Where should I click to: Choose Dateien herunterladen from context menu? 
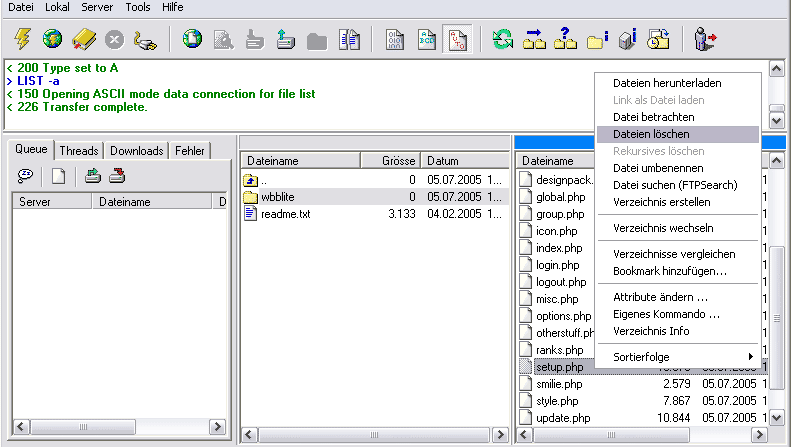pos(678,83)
